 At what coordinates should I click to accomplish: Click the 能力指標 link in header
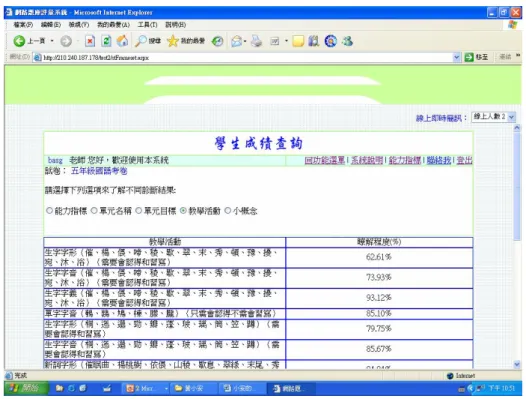coord(405,160)
